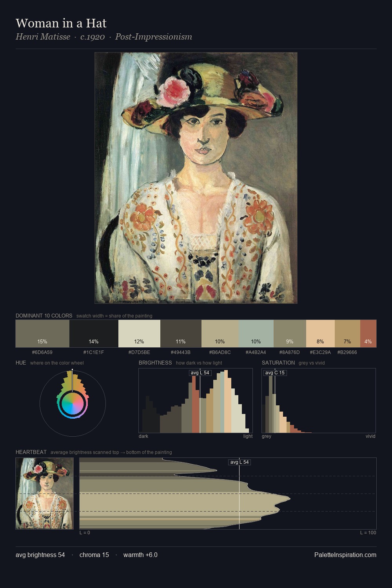
Task: Click the #1C1E1F black swatch
Action: click(94, 334)
